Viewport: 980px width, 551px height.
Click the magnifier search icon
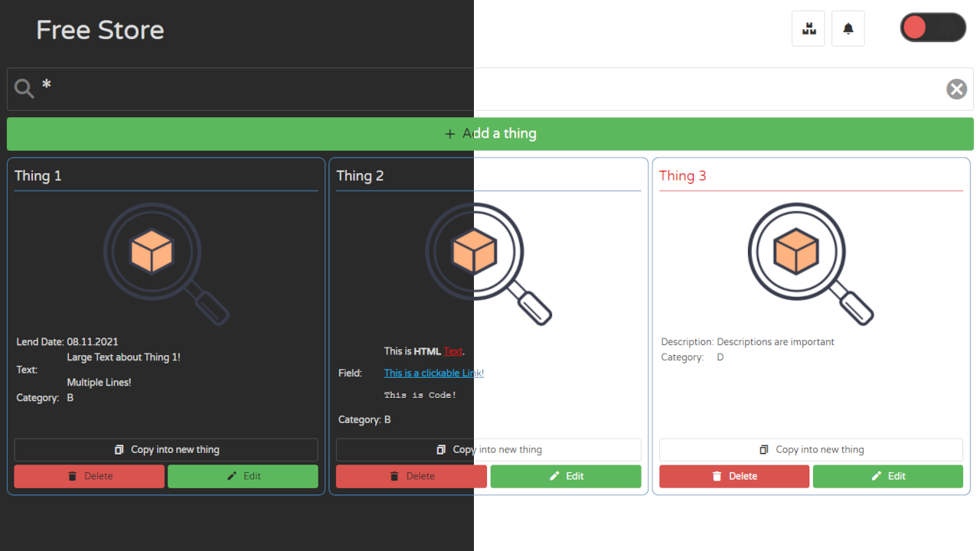pyautogui.click(x=24, y=90)
